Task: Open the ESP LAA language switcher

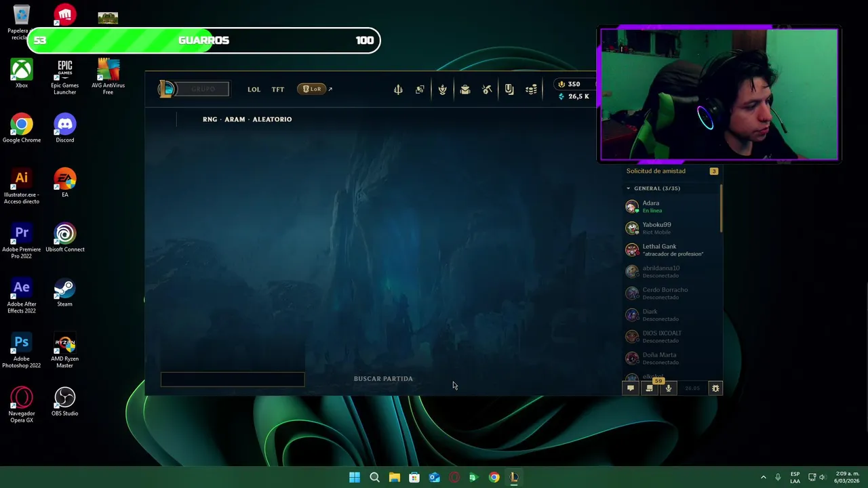Action: (x=795, y=477)
